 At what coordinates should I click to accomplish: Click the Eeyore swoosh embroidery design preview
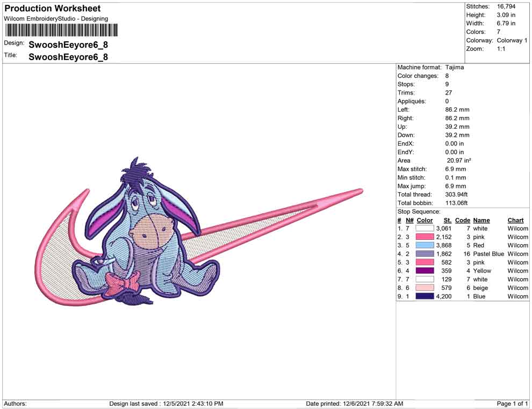pos(199,231)
